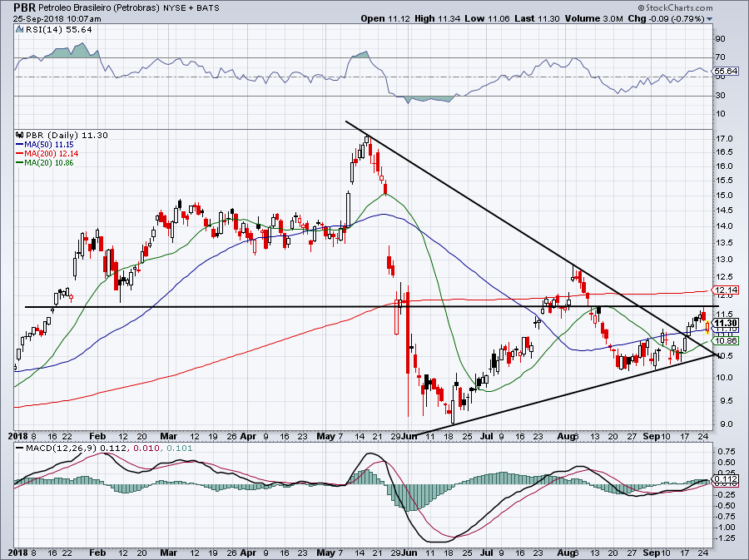This screenshot has height=560, width=749.
Task: Click the RSI indicator icon beside RSI(14)
Action: pos(19,29)
